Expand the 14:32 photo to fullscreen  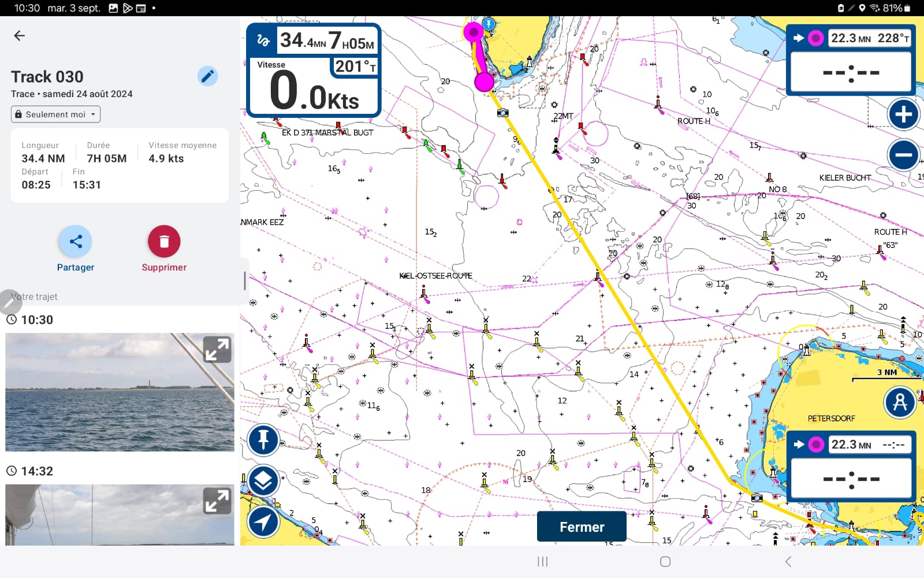[x=217, y=501]
